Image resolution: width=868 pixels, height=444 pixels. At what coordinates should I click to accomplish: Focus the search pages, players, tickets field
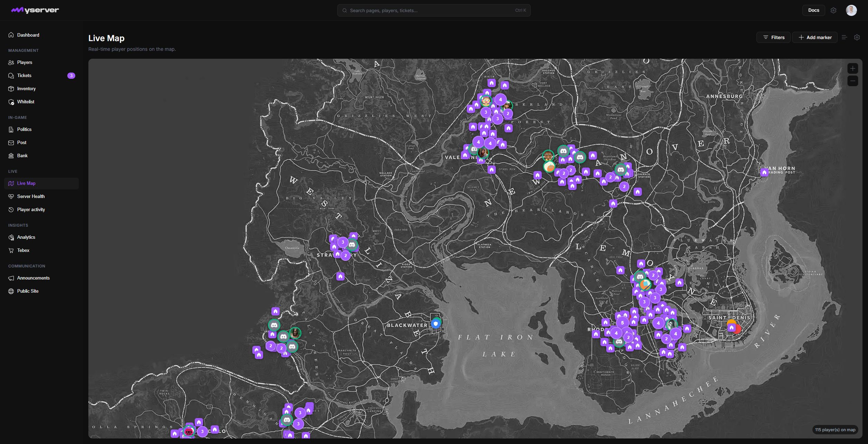434,10
